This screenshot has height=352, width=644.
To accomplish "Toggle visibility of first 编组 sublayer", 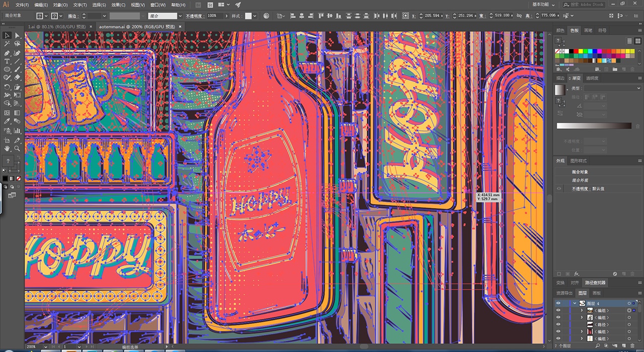I will click(x=558, y=311).
